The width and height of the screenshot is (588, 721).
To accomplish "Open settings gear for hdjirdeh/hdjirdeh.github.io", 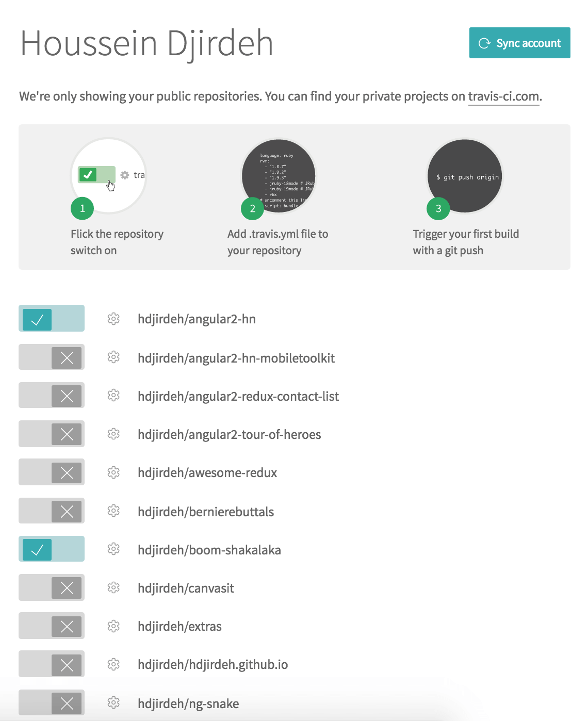I will pos(113,664).
